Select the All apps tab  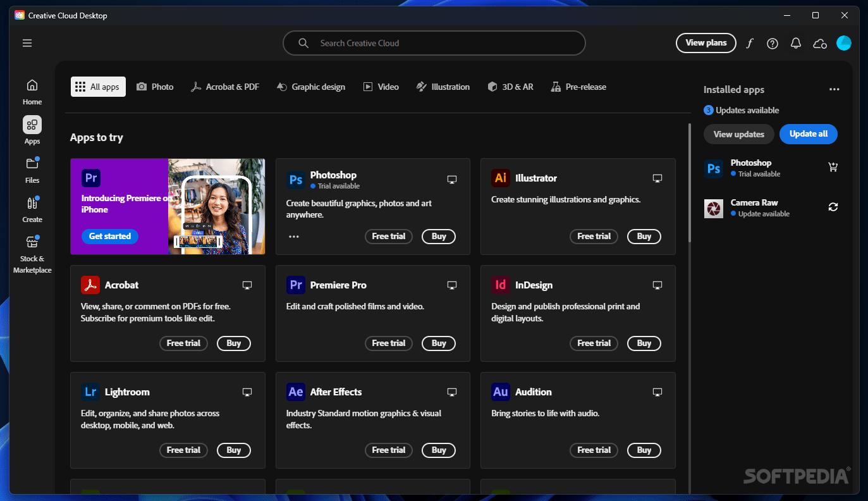click(x=98, y=87)
